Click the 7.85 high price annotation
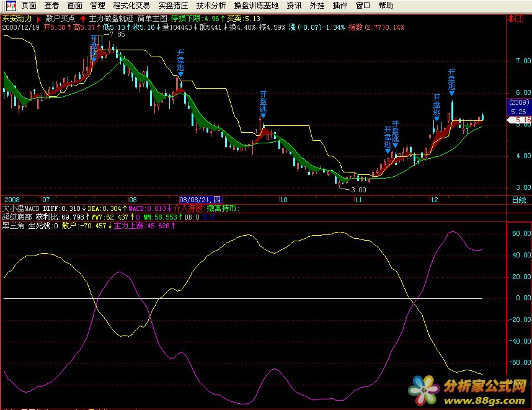Viewport: 532px width, 410px height. (117, 34)
